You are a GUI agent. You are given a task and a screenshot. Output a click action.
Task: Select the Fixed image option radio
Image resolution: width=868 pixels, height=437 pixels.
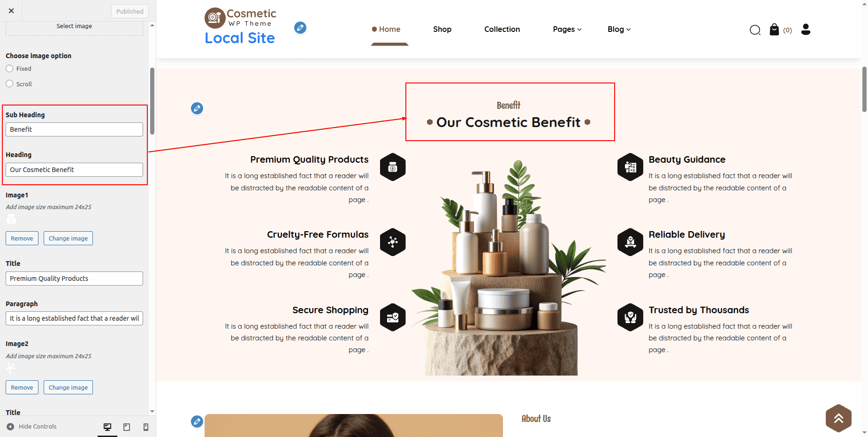(9, 68)
